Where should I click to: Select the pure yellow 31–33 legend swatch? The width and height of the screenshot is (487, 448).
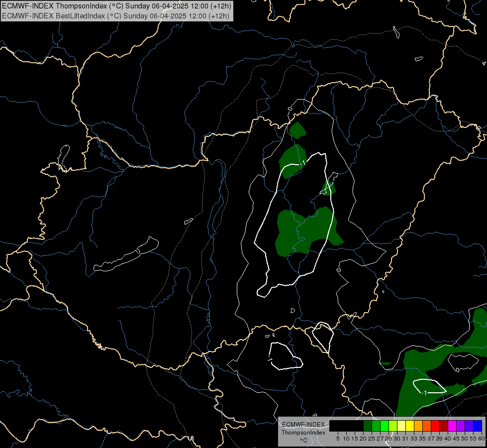click(x=410, y=426)
